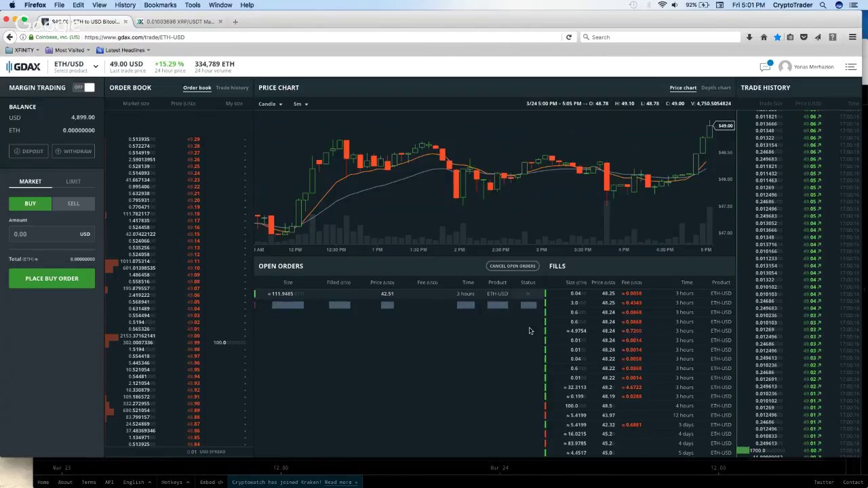Screen dimensions: 868x488
Task: Click the paper plane send icon
Action: 818,37
